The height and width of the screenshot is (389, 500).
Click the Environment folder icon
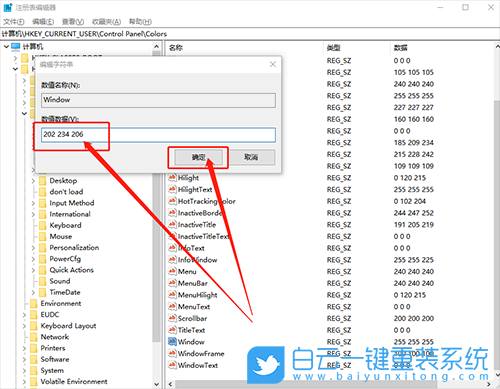pyautogui.click(x=33, y=303)
